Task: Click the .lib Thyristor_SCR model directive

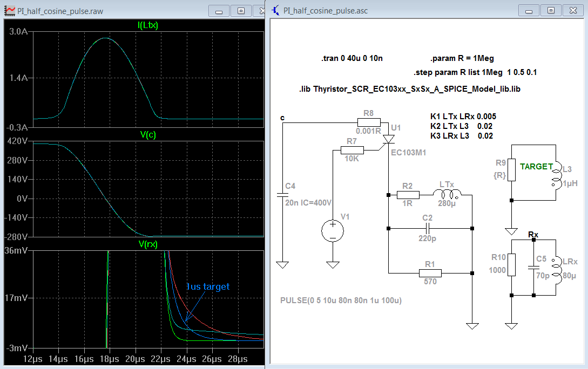Action: [409, 89]
